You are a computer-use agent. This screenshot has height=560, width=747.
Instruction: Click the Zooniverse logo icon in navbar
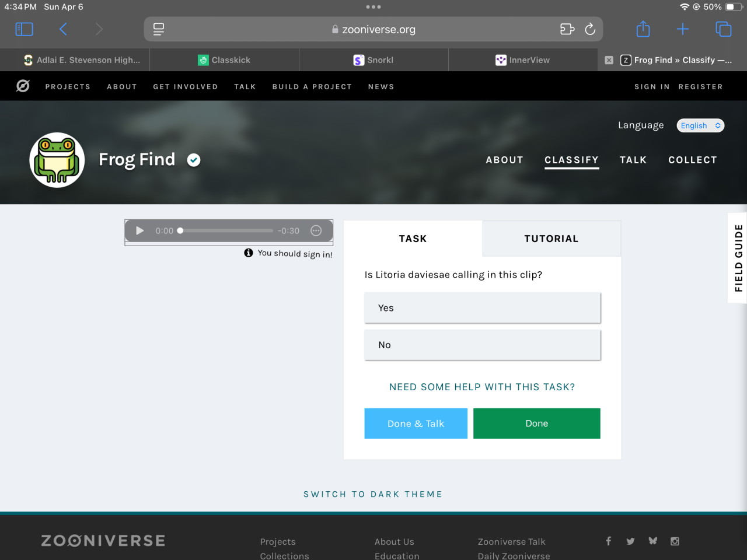(x=23, y=86)
